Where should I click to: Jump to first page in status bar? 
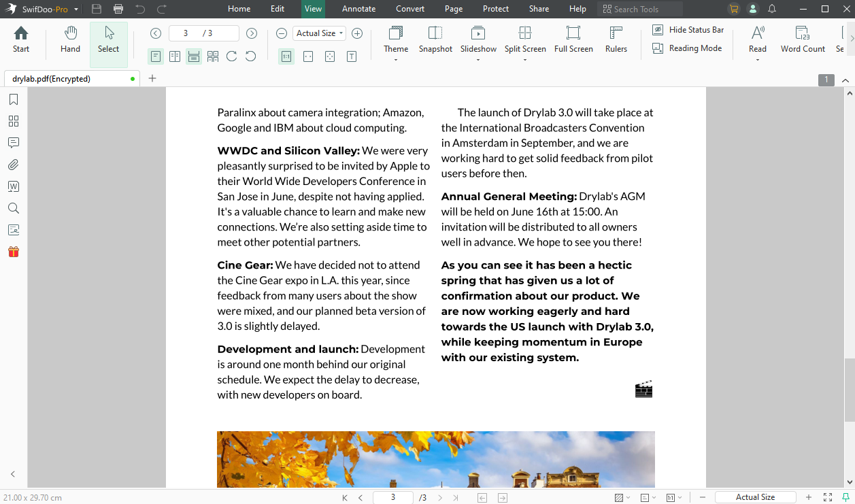pyautogui.click(x=345, y=498)
